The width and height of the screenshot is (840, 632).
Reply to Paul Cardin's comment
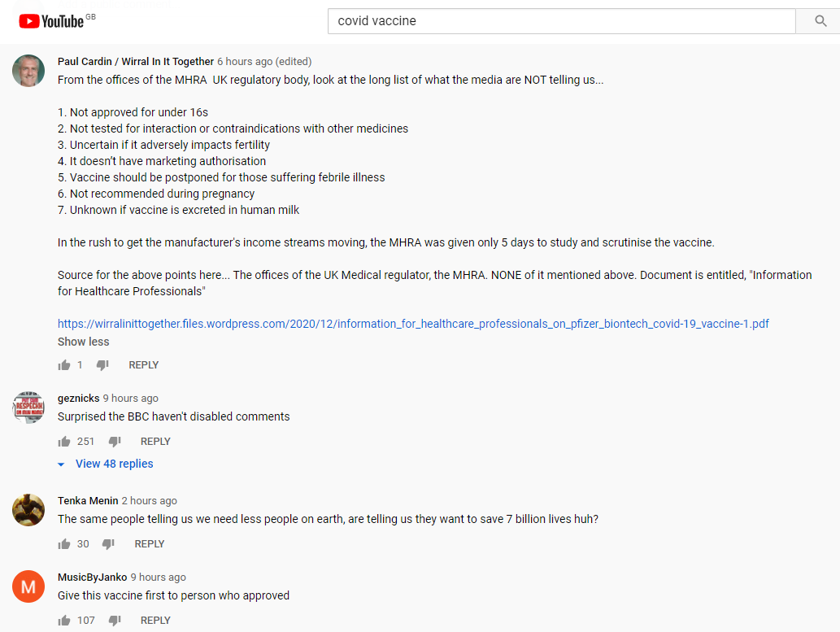144,365
